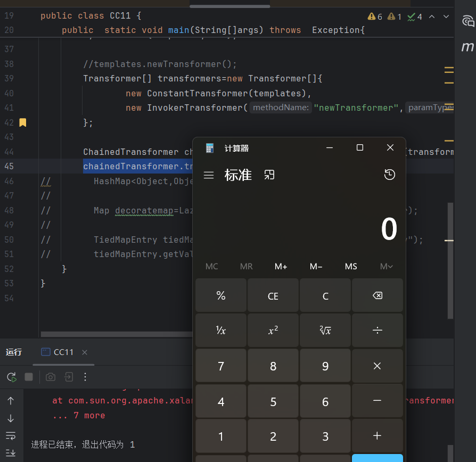Click the camera thread dump icon

51,377
